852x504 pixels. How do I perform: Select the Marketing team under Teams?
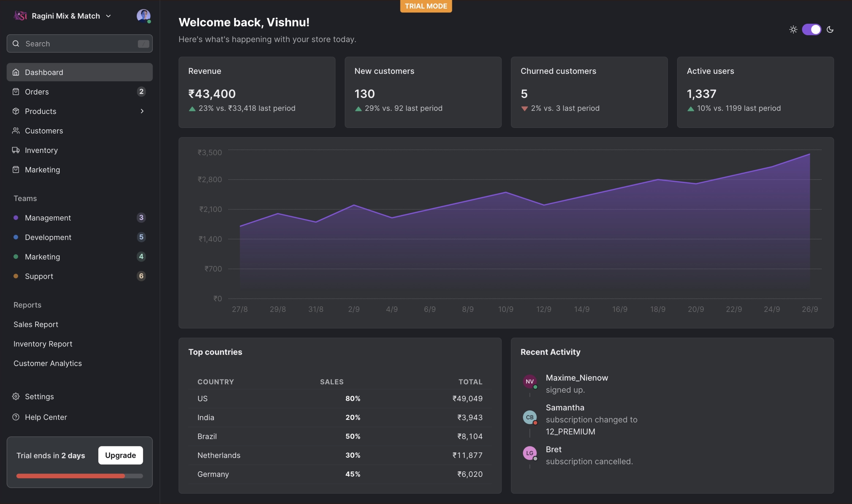tap(80, 256)
